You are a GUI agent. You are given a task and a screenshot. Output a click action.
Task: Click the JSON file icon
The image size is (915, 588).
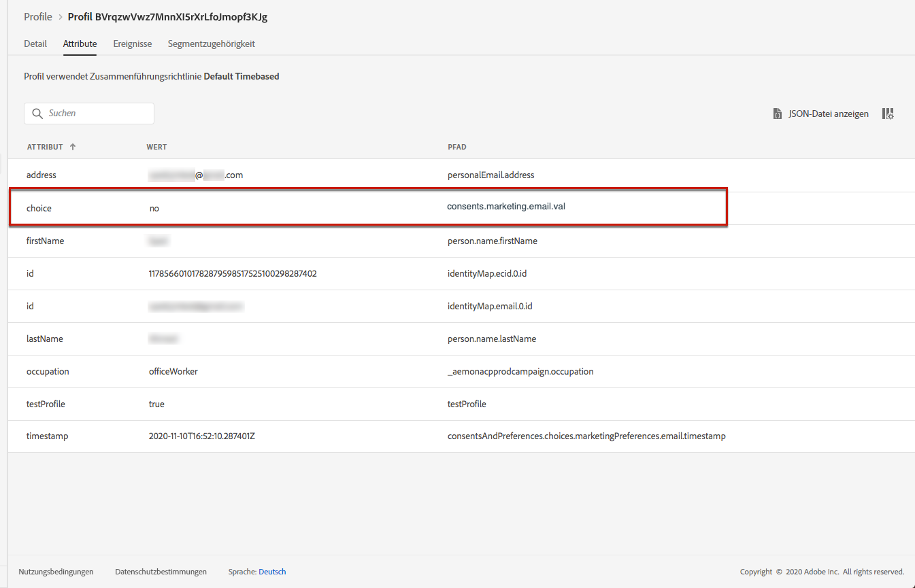778,114
